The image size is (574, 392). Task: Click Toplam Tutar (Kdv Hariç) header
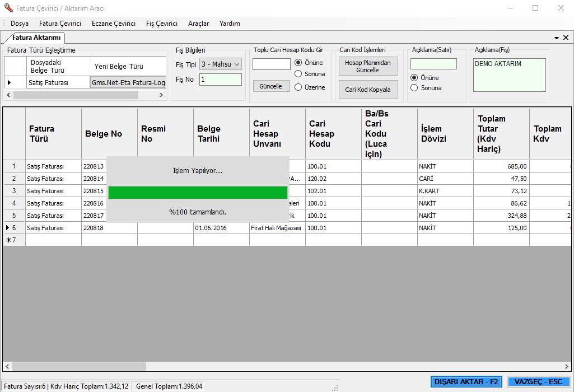502,134
